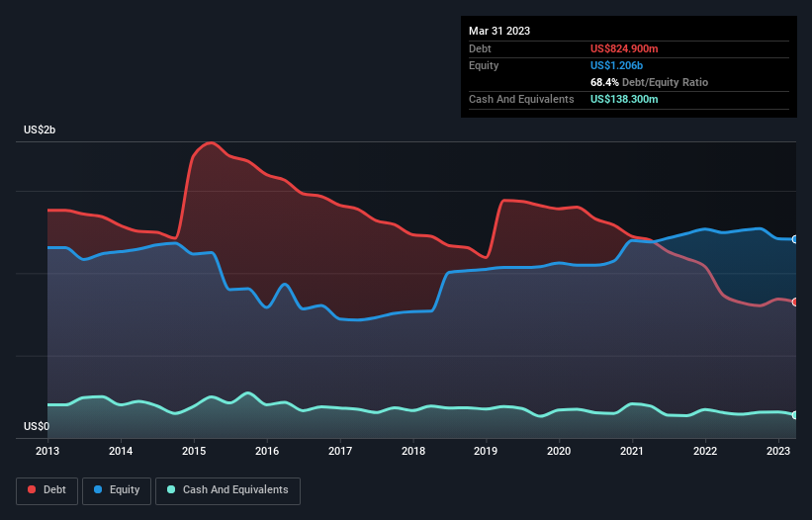The image size is (812, 520).
Task: Click the teal Cash endpoint marker on the chart
Action: pos(794,415)
